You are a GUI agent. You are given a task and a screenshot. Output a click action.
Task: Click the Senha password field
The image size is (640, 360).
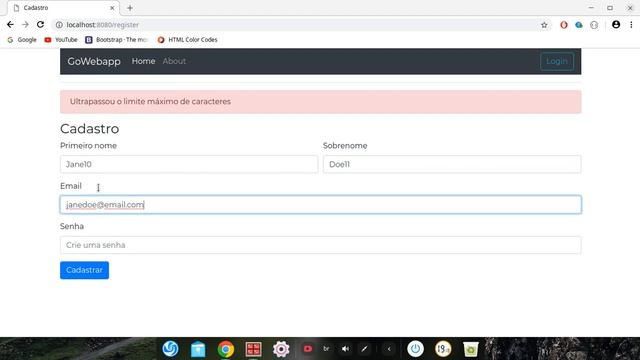point(320,245)
